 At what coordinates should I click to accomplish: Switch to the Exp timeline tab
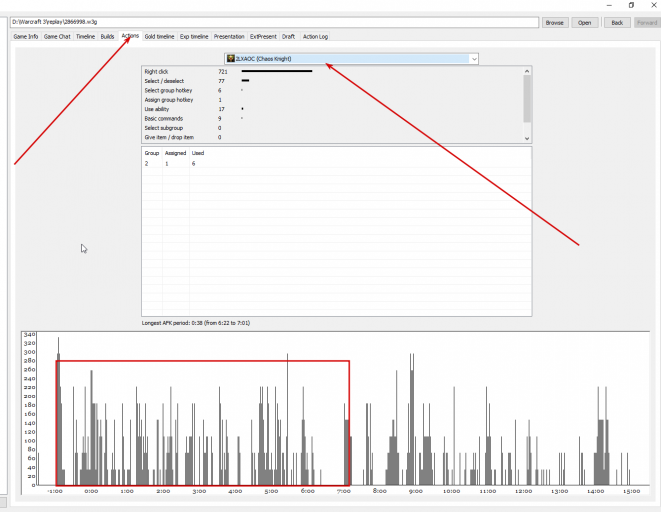(194, 37)
